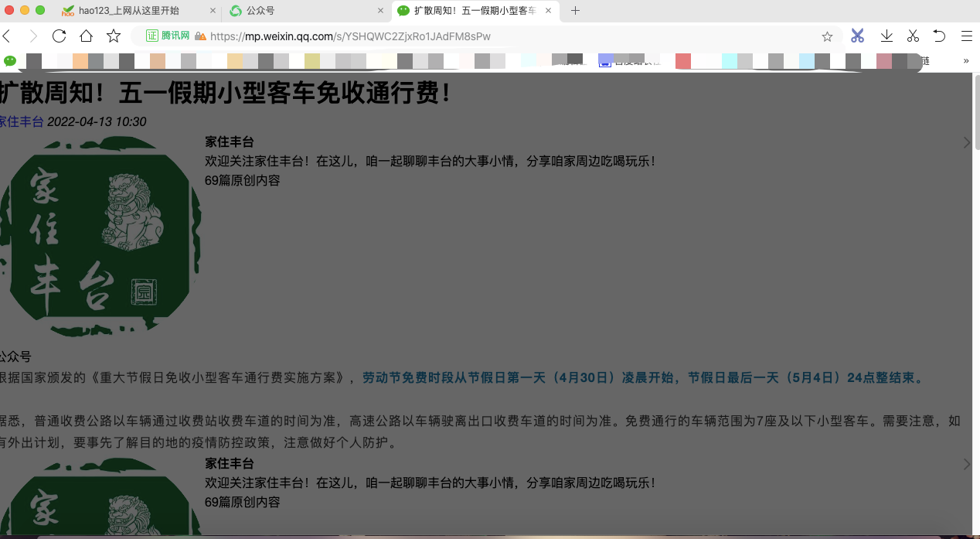
Task: Open the 家住丰台 author link under title
Action: tap(22, 121)
